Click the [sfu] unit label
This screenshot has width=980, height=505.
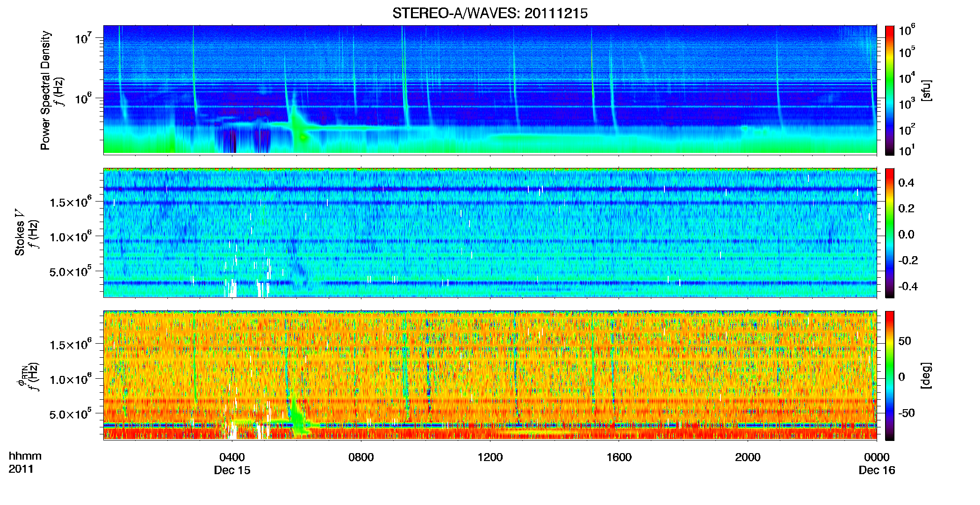pos(926,90)
